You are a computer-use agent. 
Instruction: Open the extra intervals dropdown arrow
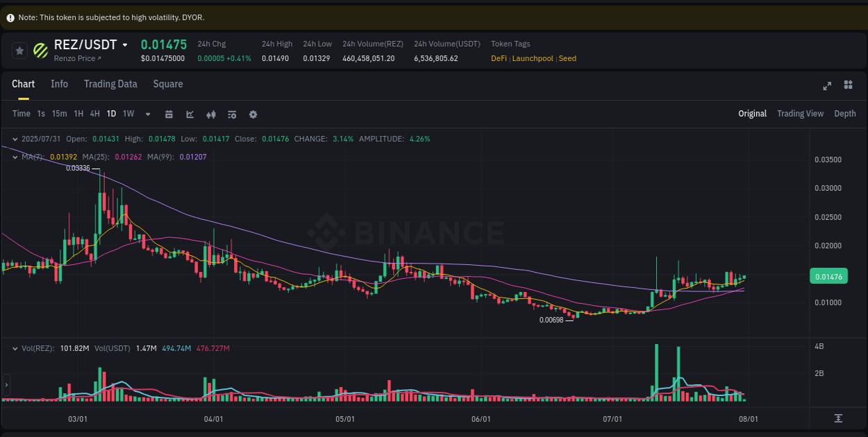click(147, 114)
